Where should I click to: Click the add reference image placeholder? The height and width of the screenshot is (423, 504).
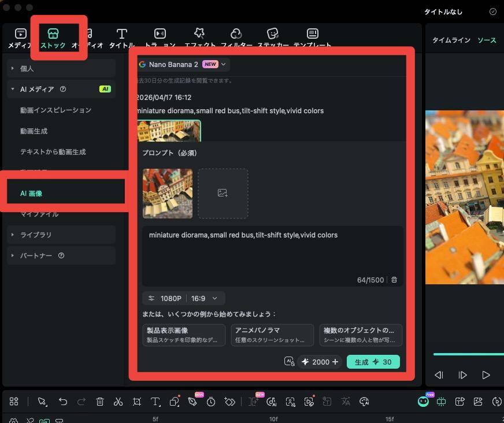tap(223, 194)
